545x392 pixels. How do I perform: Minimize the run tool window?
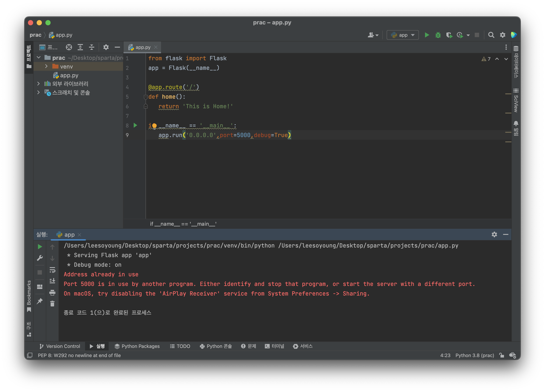[x=506, y=234]
